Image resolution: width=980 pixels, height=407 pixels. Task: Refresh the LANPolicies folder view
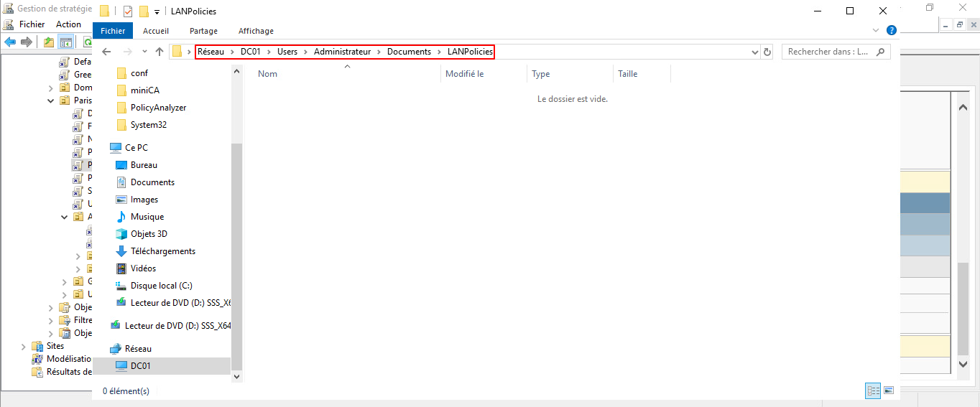[767, 52]
